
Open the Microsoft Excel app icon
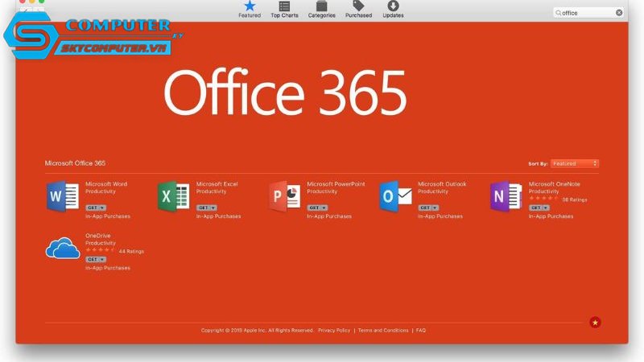173,196
